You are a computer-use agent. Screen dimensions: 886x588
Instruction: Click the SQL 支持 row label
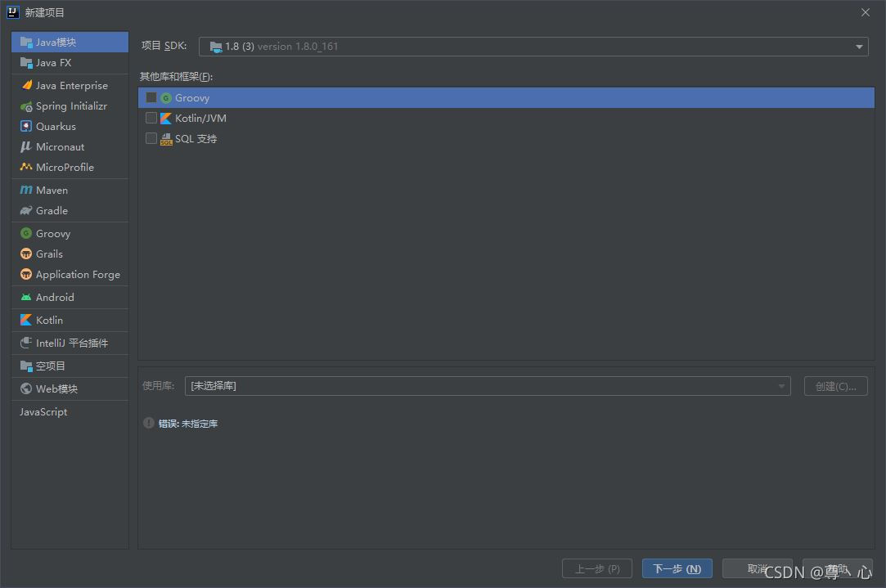tap(196, 139)
